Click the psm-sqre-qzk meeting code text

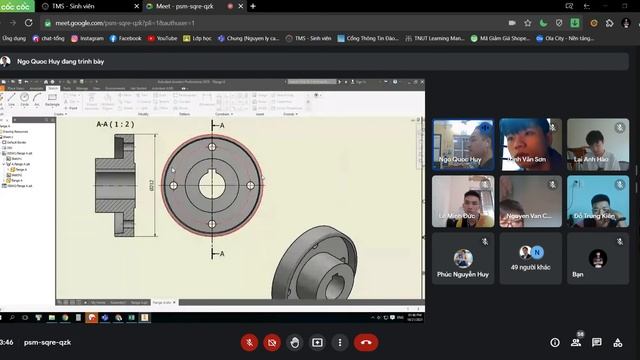pos(47,342)
